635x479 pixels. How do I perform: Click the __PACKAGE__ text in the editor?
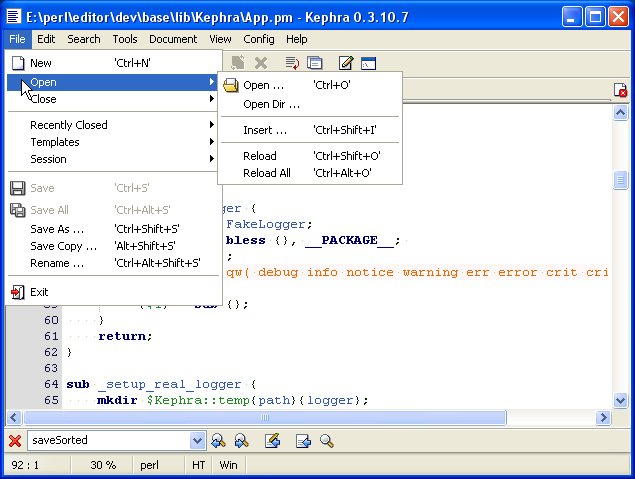tap(349, 241)
